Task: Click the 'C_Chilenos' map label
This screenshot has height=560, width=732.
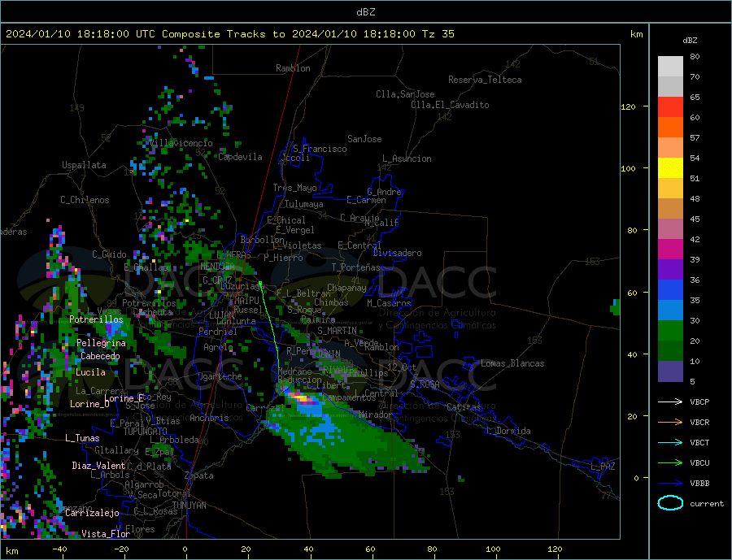Action: [x=85, y=200]
